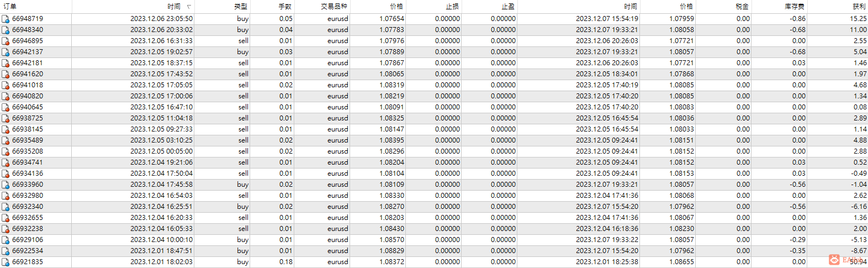Select the close time 2023.12.04 16:18:36
868x268 pixels.
coord(607,229)
